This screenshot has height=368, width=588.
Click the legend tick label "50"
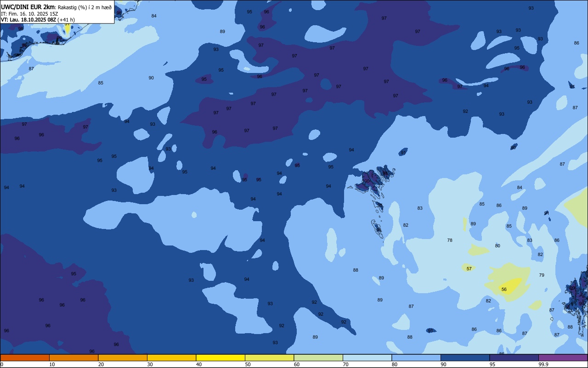[x=248, y=364]
